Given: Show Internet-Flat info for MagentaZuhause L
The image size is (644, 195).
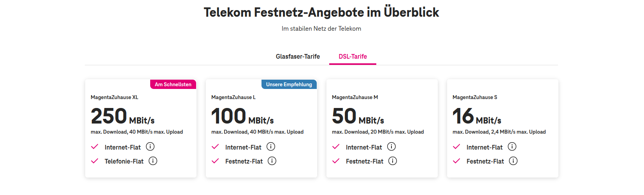Looking at the screenshot, I should [271, 146].
